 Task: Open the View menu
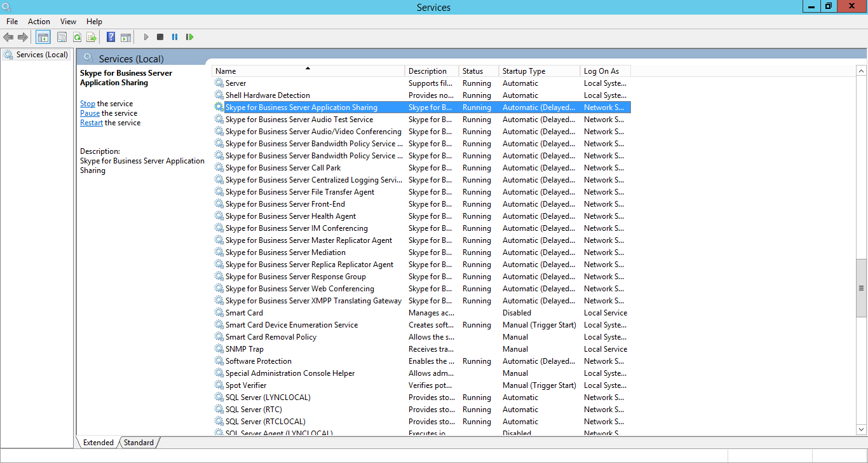pyautogui.click(x=68, y=22)
